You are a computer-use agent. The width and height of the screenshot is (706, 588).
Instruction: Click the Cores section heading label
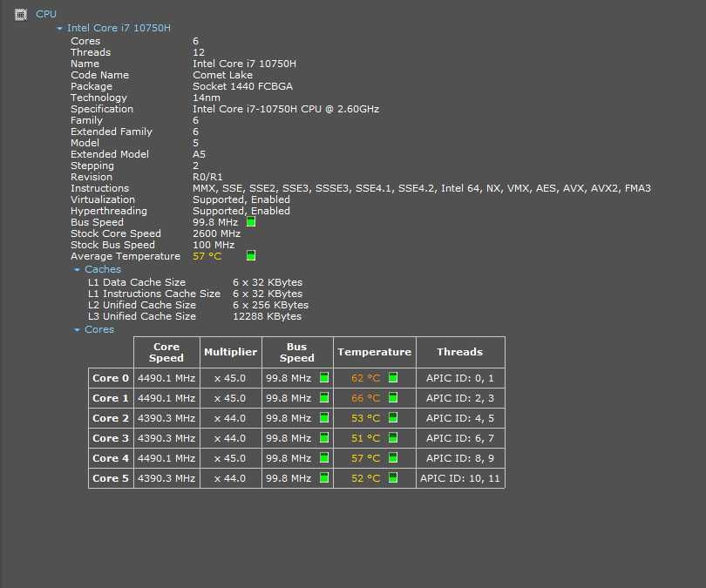[99, 329]
